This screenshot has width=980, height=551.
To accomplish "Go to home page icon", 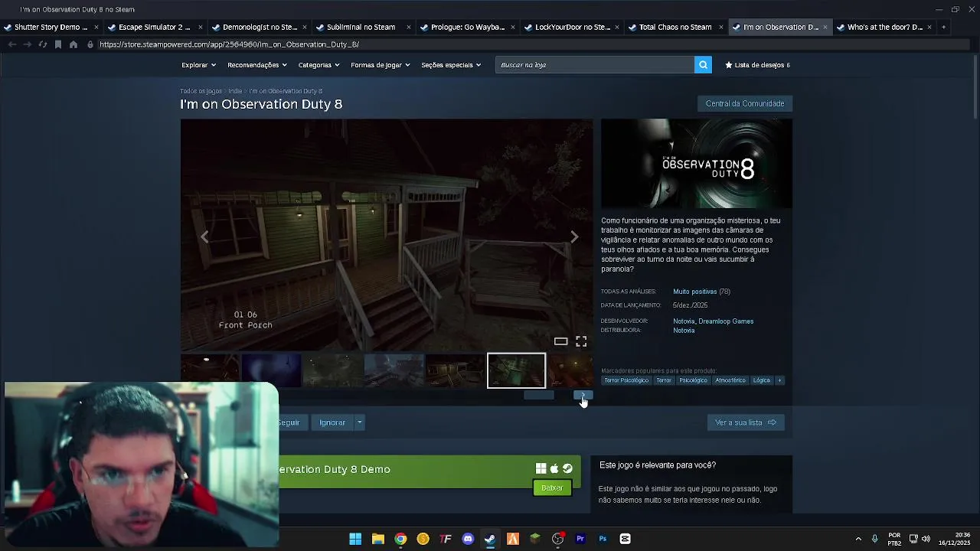I will pos(73,44).
